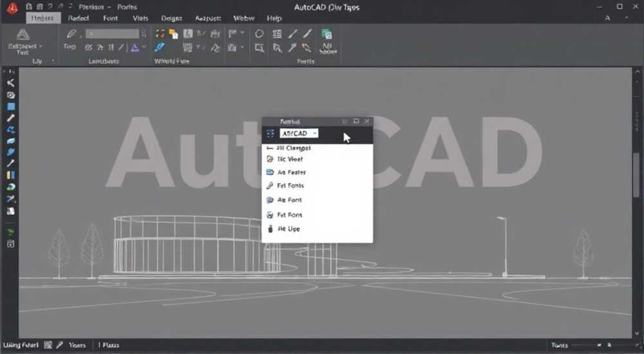
Task: Click 'Uliing Fuerl' in the status bar
Action: tap(21, 345)
